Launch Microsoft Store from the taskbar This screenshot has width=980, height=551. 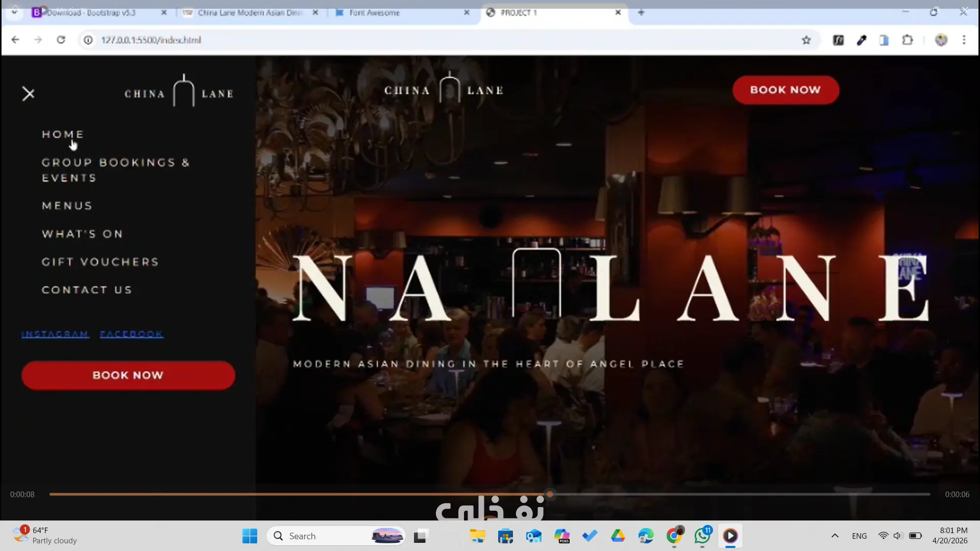[506, 536]
